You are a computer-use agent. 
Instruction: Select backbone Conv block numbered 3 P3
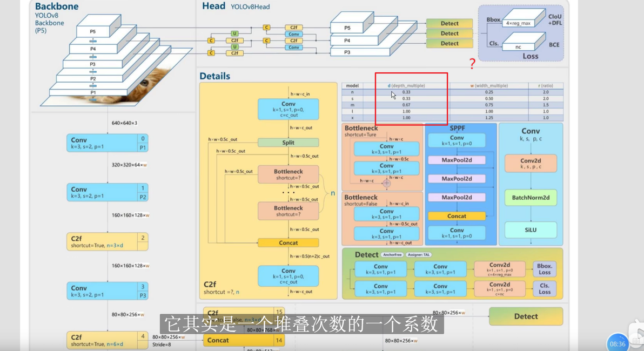(107, 291)
